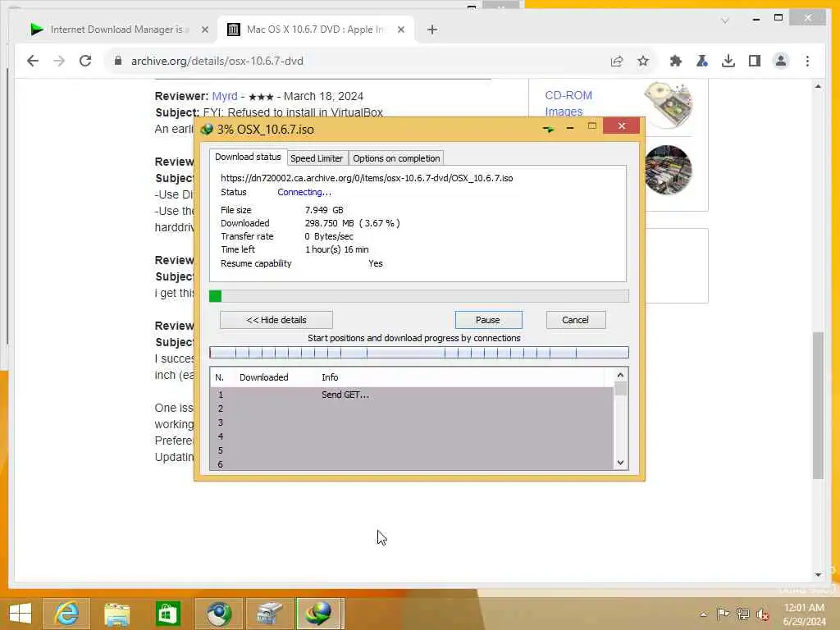Image resolution: width=840 pixels, height=630 pixels.
Task: Click IDM green arrow title icon
Action: tap(549, 129)
